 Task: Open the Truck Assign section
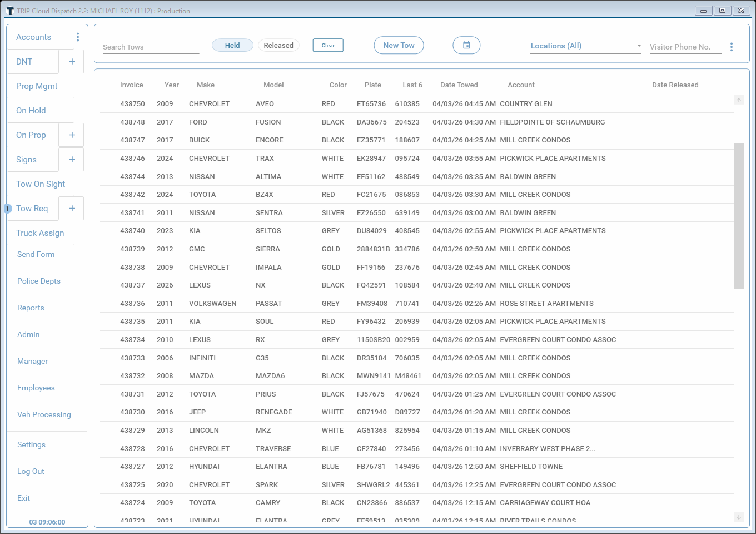tap(39, 233)
